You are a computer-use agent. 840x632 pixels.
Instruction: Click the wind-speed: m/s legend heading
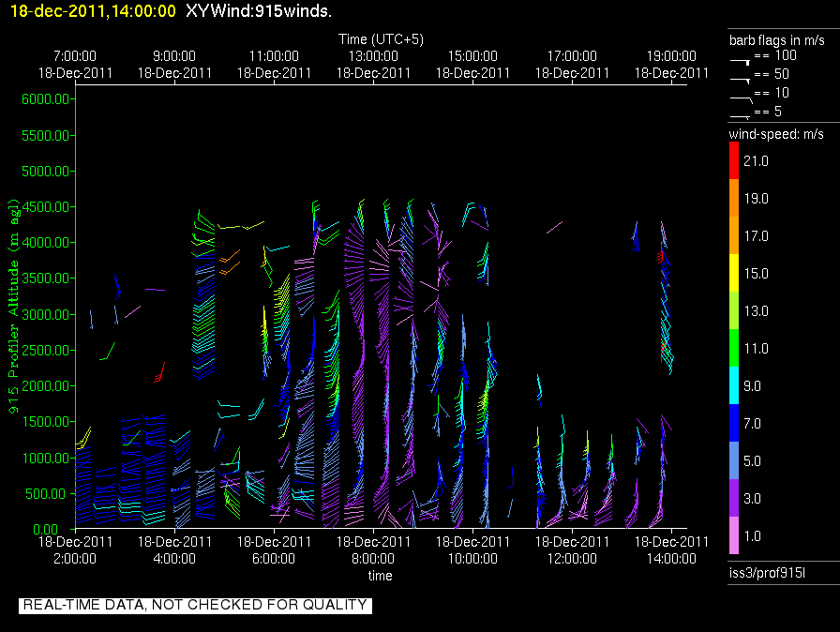click(776, 134)
